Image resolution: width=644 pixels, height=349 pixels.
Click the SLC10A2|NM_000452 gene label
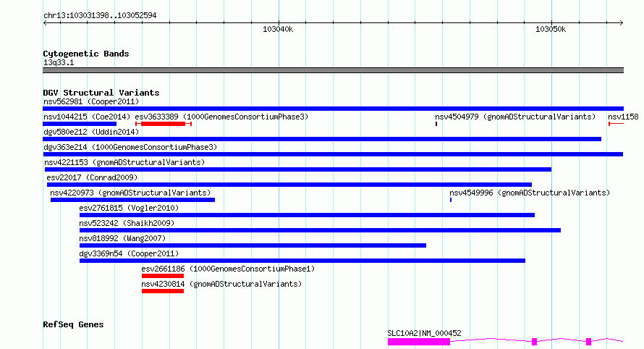pos(424,333)
